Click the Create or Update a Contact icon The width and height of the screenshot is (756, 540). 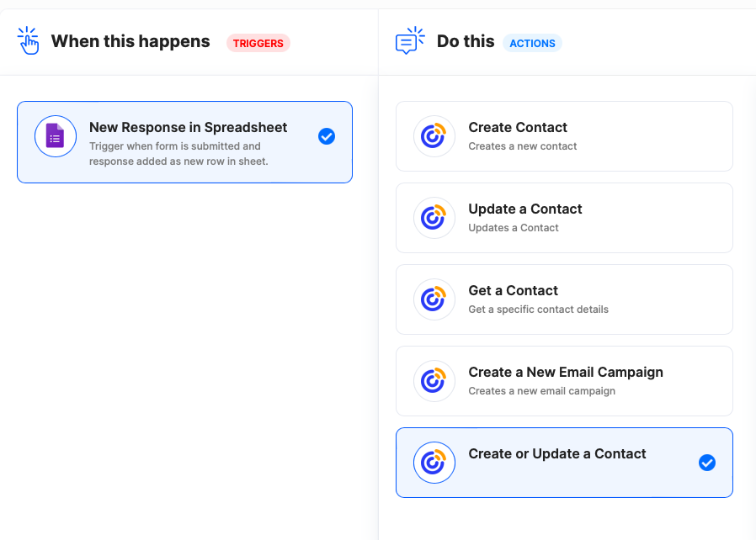(434, 463)
